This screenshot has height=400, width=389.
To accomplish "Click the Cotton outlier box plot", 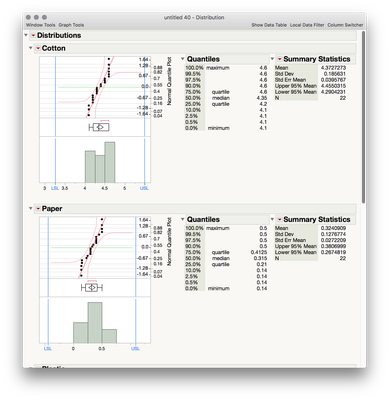I will point(99,127).
